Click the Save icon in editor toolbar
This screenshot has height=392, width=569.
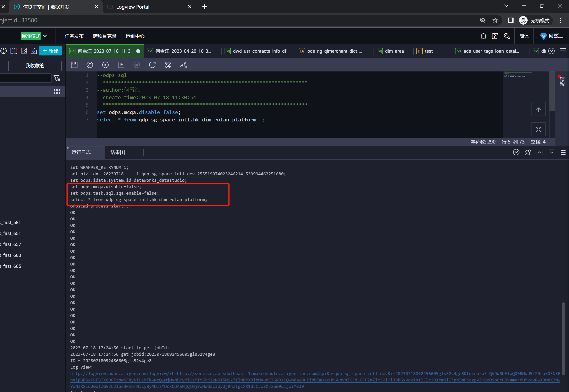click(x=74, y=65)
